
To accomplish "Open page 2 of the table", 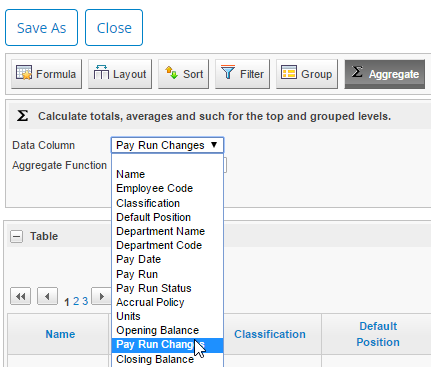I will [x=76, y=301].
